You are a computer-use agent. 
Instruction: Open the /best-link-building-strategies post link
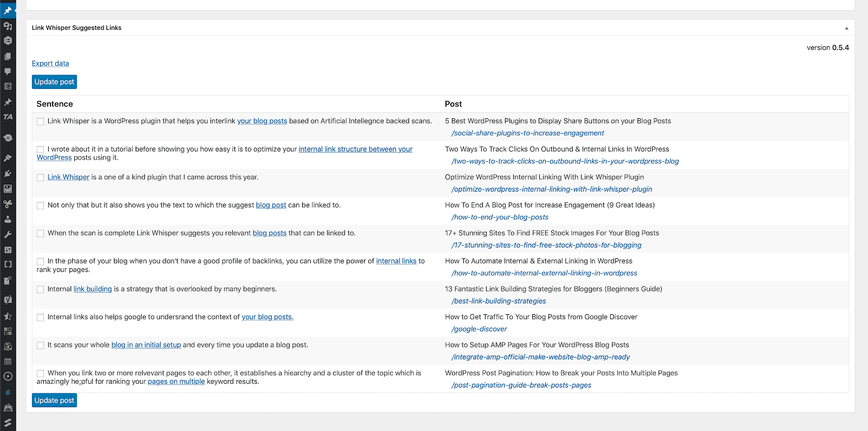tap(499, 301)
